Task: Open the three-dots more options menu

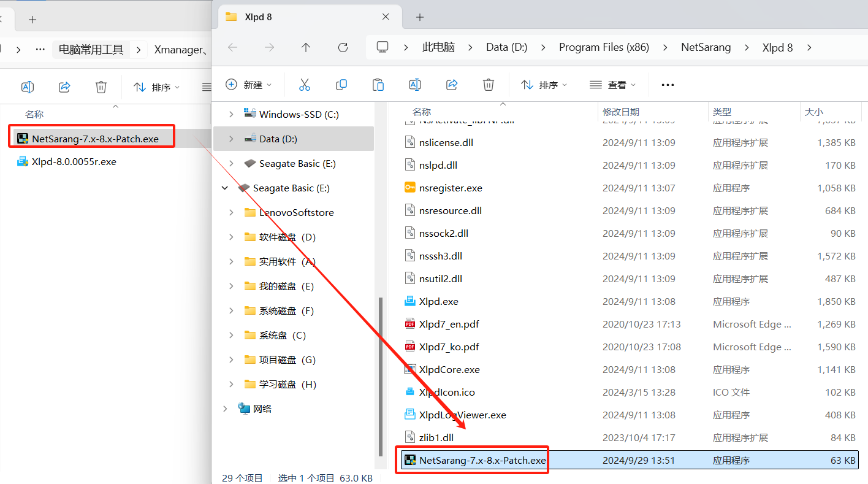Action: (x=668, y=85)
